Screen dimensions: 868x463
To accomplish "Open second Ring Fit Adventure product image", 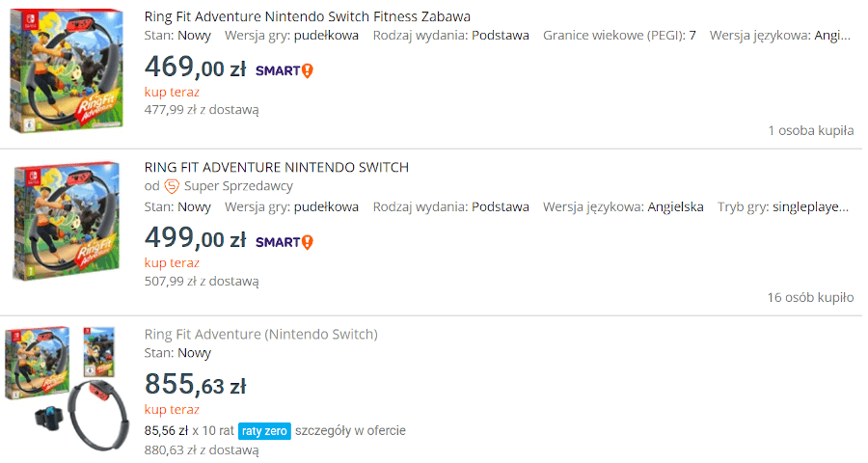I will pos(67,221).
